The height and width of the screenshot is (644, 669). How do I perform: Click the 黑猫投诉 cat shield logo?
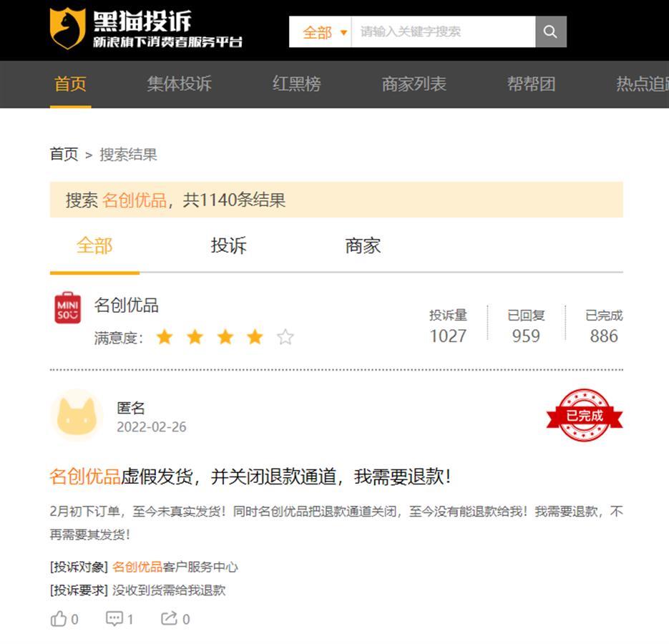point(67,29)
